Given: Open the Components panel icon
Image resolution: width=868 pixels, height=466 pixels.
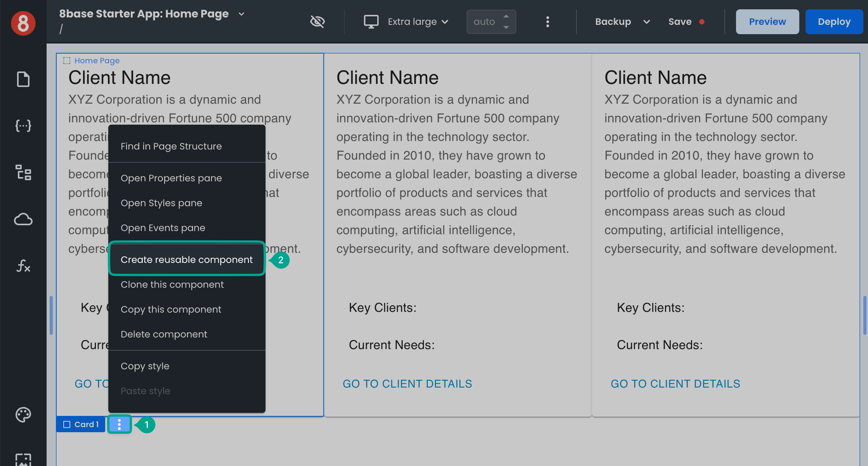Looking at the screenshot, I should (23, 172).
